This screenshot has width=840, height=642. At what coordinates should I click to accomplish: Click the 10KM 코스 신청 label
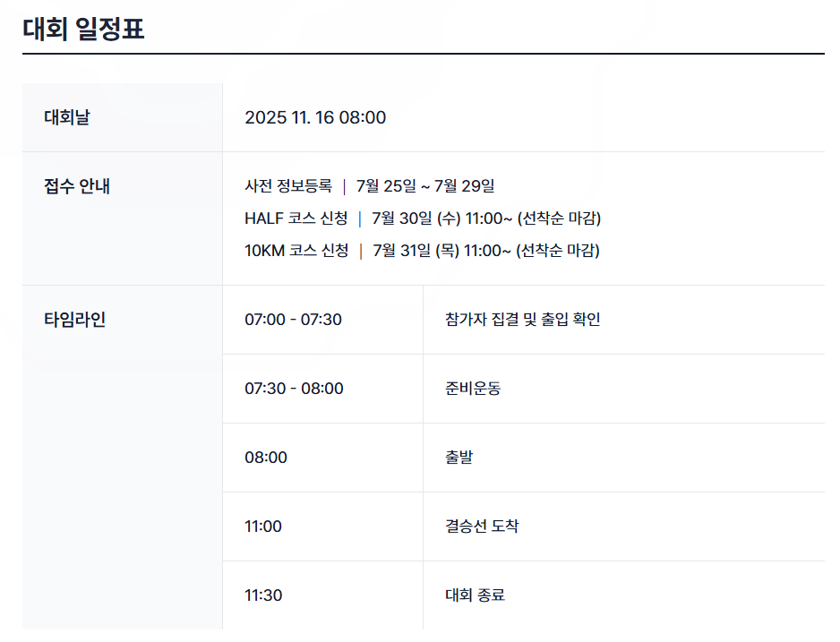point(296,251)
